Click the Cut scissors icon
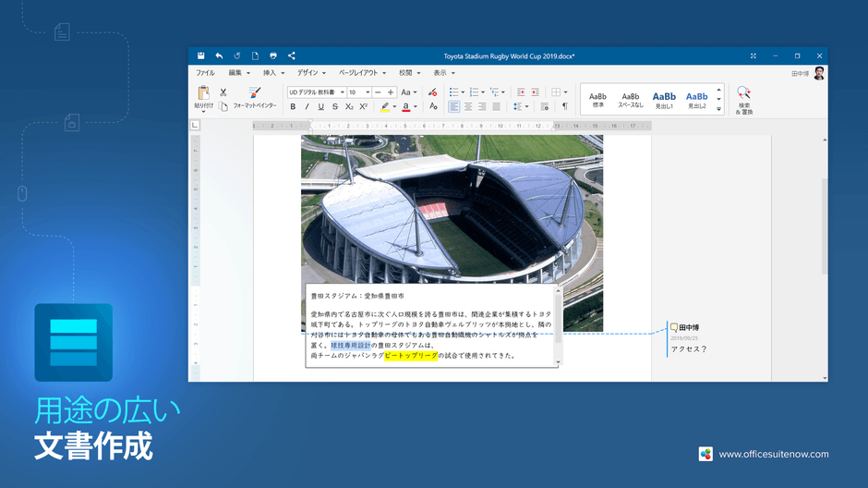Image resolution: width=868 pixels, height=488 pixels. [223, 91]
